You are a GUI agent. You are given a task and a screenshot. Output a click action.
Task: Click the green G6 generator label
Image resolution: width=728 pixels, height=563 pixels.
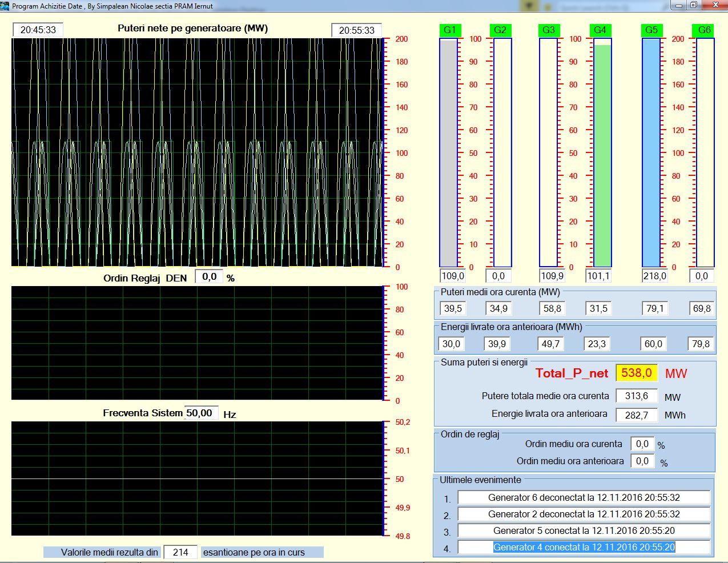(704, 30)
